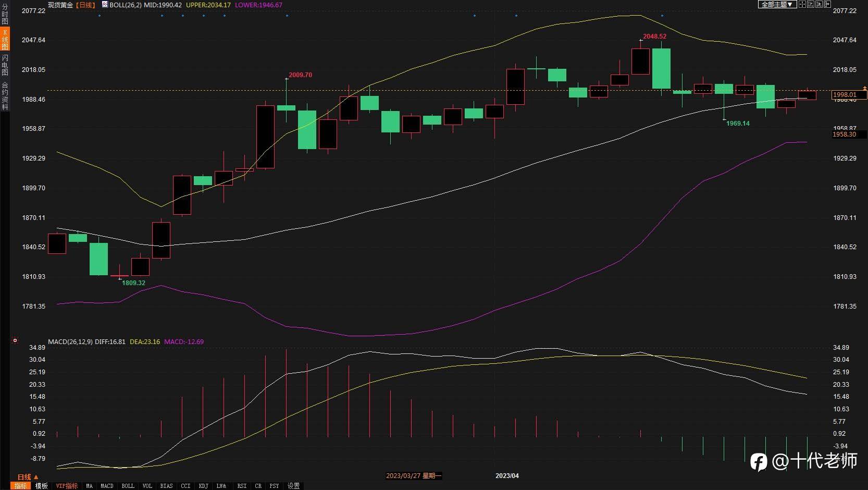The width and height of the screenshot is (868, 490).
Task: Choose the CCI indicator
Action: [x=185, y=486]
